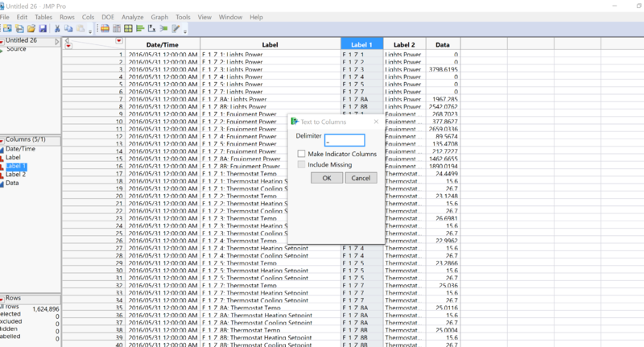This screenshot has height=347, width=644.
Task: Select Label 1 in the Columns panel
Action: click(16, 166)
